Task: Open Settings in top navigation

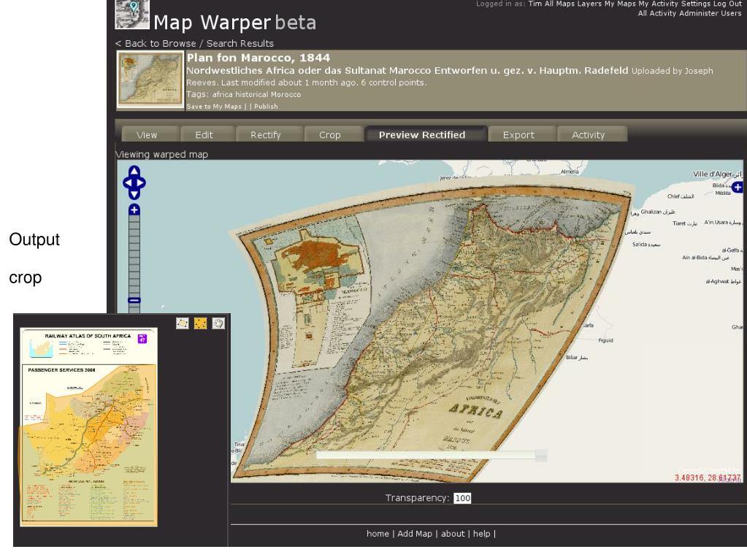Action: tap(696, 4)
